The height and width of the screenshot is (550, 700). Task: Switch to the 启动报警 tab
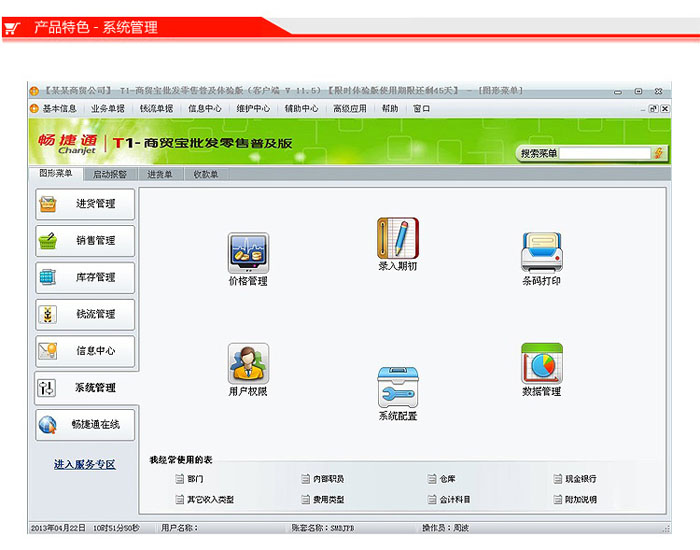[x=110, y=174]
